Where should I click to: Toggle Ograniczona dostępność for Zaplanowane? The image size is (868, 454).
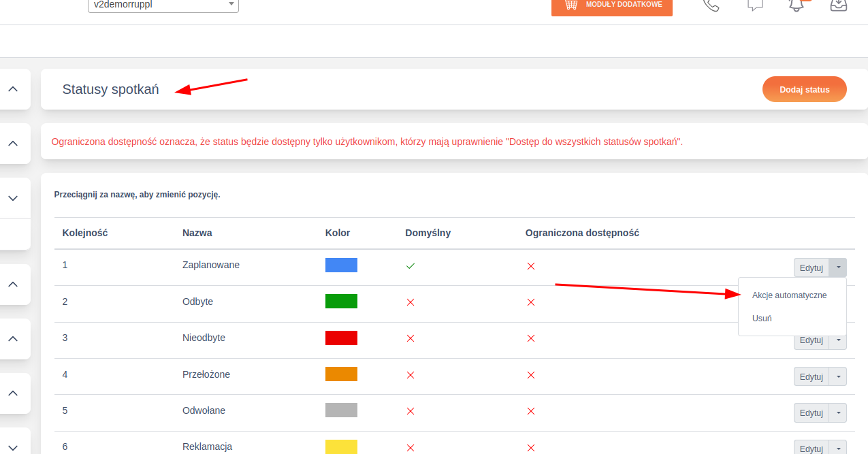pos(531,265)
